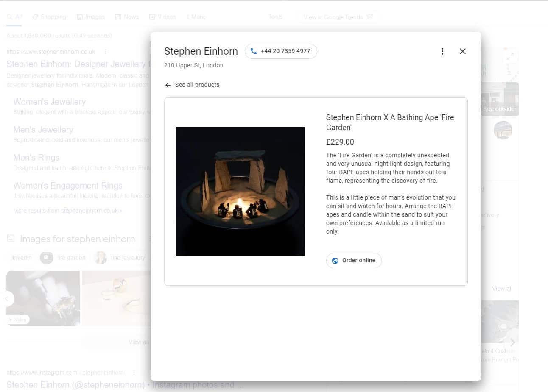Viewport: 548px width, 392px height.
Task: Open the Women's Jewellery sitelink
Action: (x=49, y=102)
